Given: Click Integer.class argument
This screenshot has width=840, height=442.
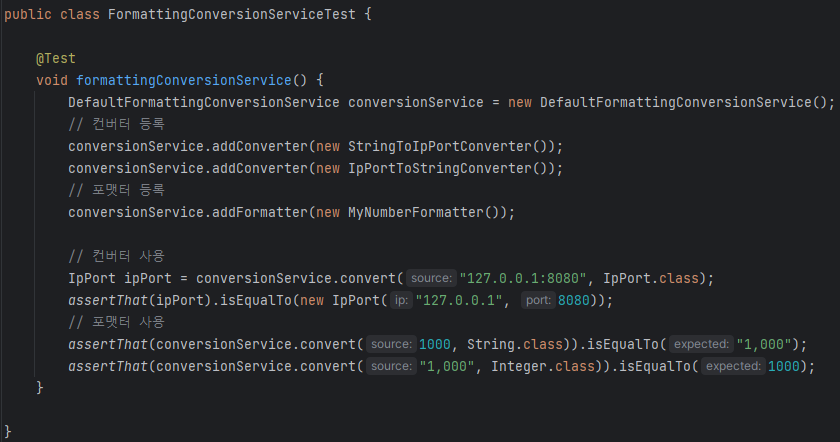Looking at the screenshot, I should 543,366.
